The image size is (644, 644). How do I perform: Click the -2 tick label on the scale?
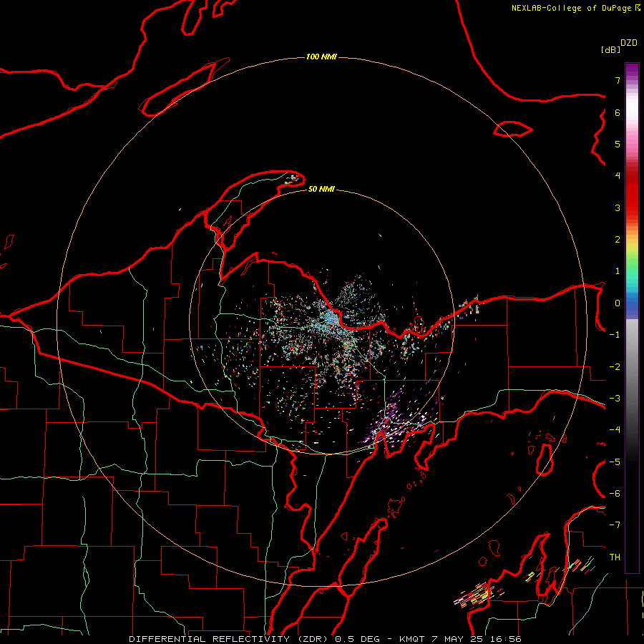click(x=615, y=367)
